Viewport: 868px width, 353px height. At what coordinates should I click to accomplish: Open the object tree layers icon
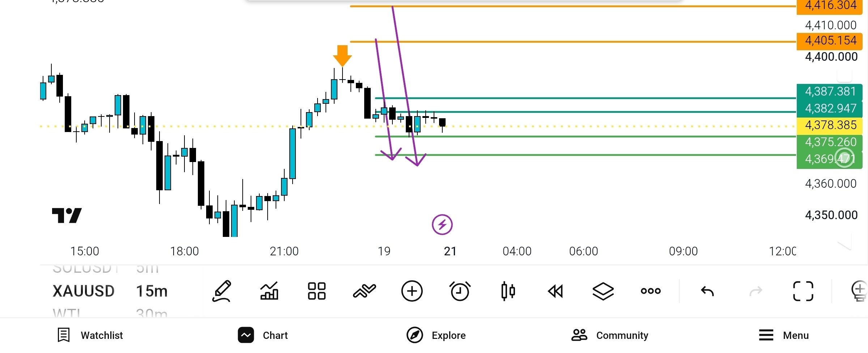[603, 291]
